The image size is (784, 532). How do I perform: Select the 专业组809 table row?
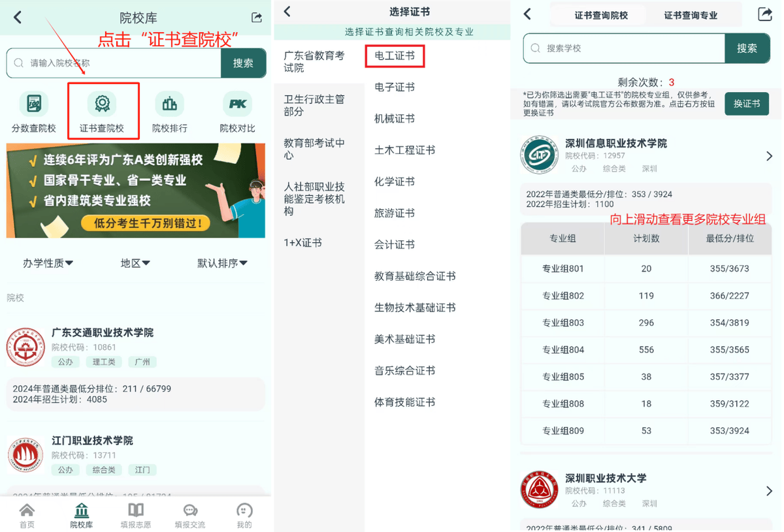[x=646, y=431]
